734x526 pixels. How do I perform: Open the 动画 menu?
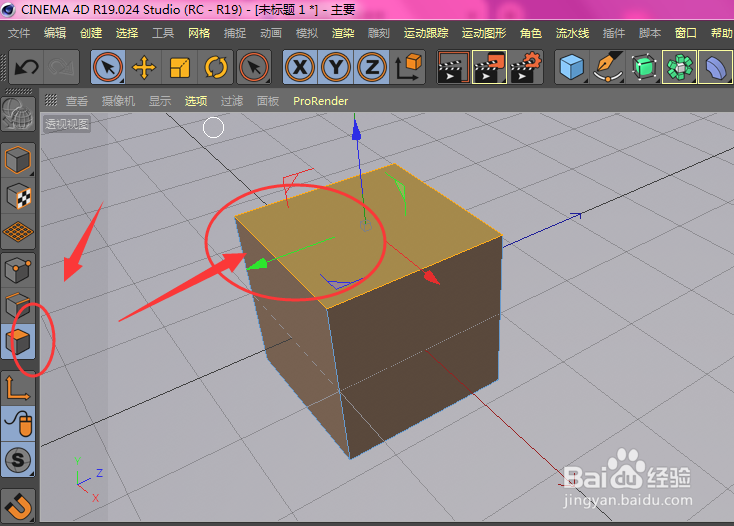click(x=271, y=33)
